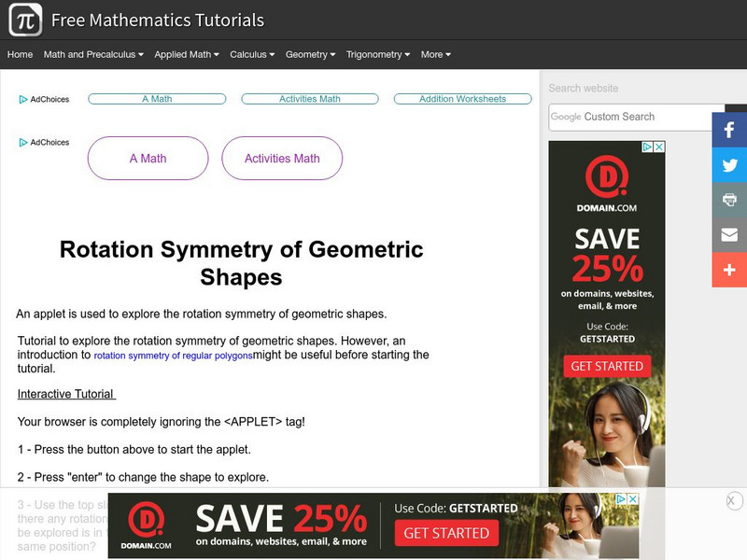Click Addition Worksheets ad link
The width and height of the screenshot is (747, 560).
click(462, 99)
